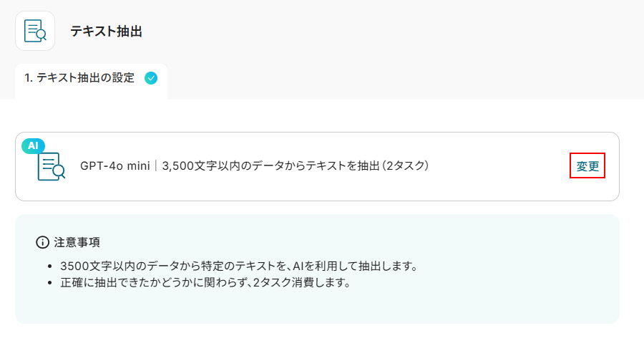Click the note about 3500文字以内のデータ
Screen dimensions: 644x351
click(238, 266)
